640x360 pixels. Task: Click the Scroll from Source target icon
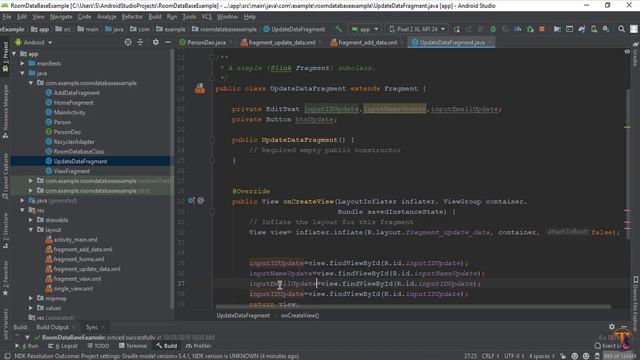(x=128, y=42)
